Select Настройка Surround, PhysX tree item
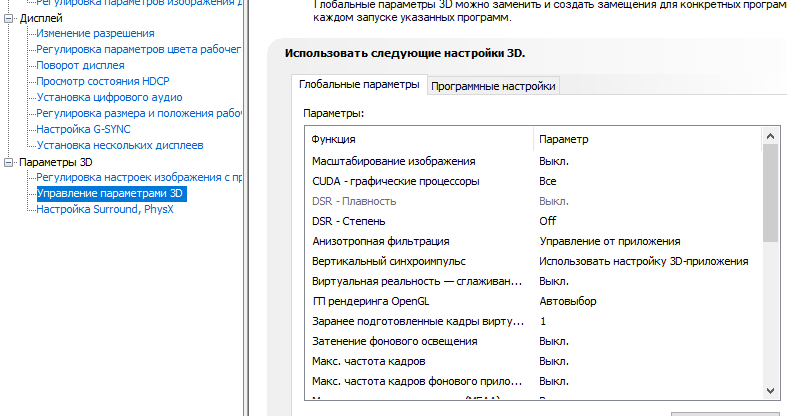 [x=105, y=210]
